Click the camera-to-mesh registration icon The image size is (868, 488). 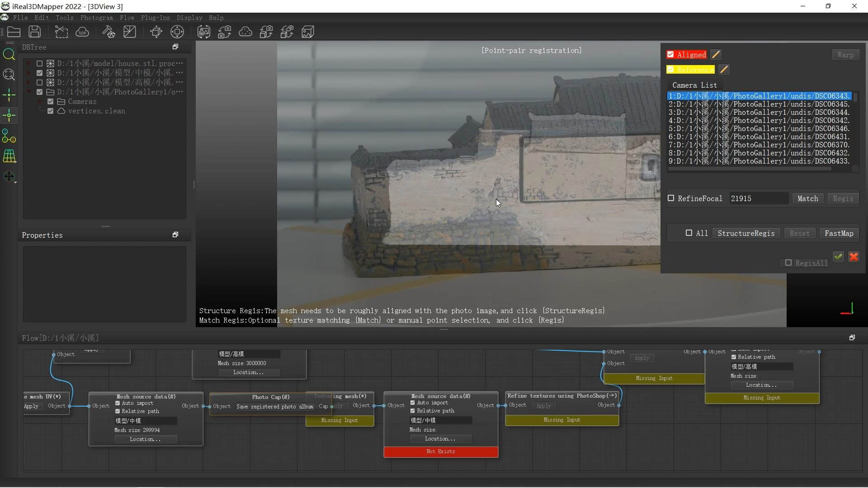click(266, 32)
